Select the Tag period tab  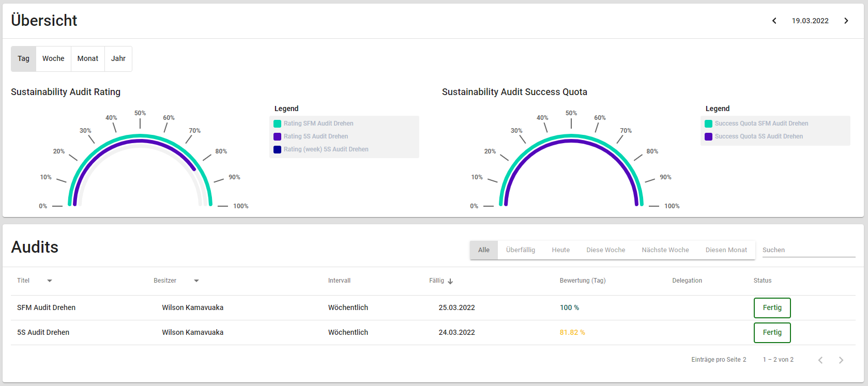pos(24,58)
